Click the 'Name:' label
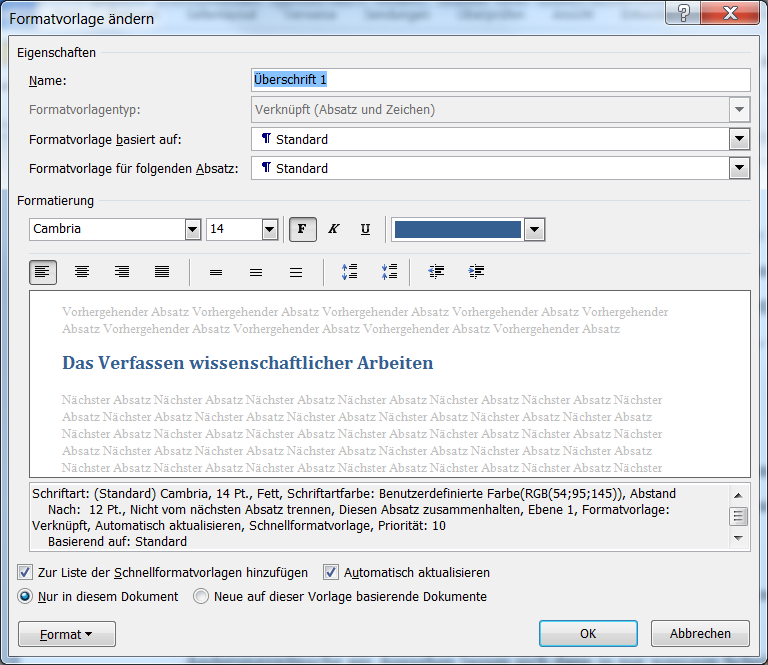The image size is (768, 665). pyautogui.click(x=48, y=81)
